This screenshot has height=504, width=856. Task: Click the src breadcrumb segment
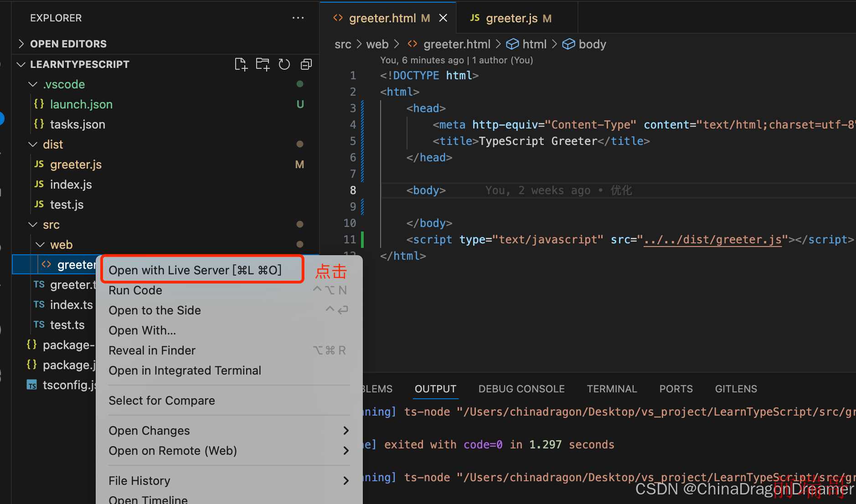click(x=343, y=44)
